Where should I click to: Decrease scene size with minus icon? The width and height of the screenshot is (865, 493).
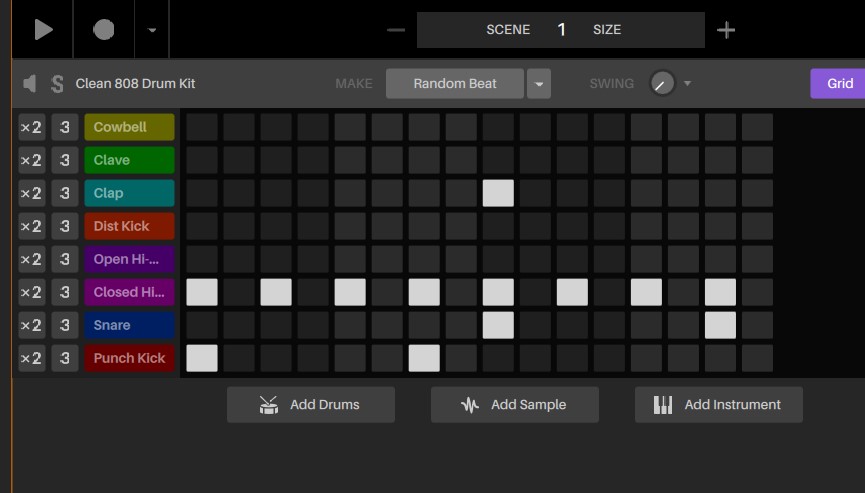396,30
